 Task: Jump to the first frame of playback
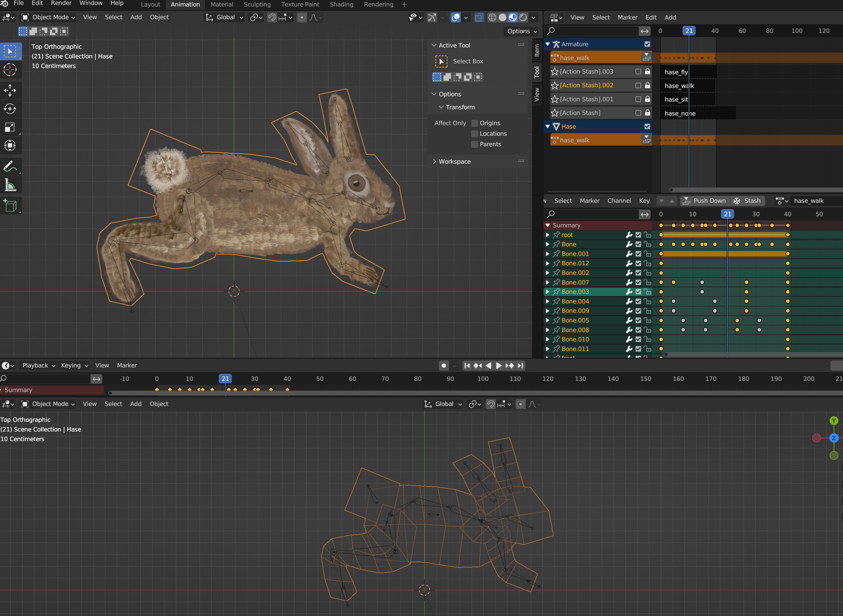pos(467,365)
